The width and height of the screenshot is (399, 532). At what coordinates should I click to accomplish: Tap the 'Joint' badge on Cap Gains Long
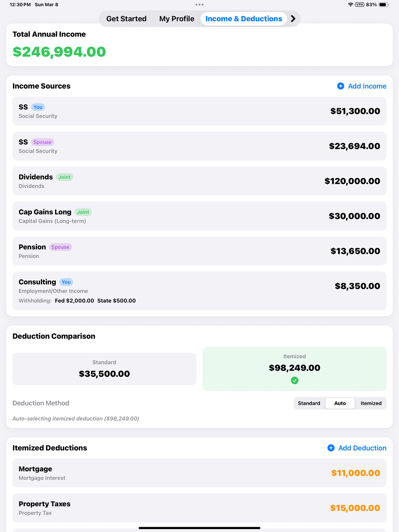83,212
